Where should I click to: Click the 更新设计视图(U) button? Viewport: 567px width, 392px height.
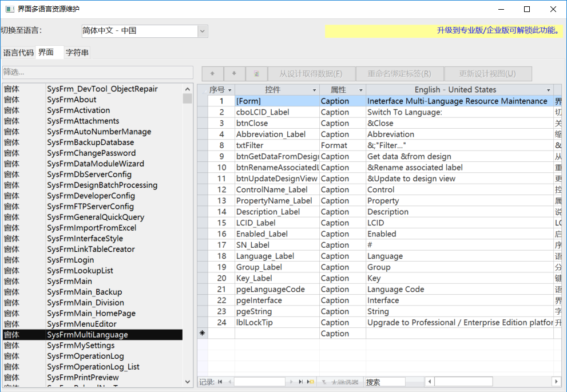click(487, 74)
